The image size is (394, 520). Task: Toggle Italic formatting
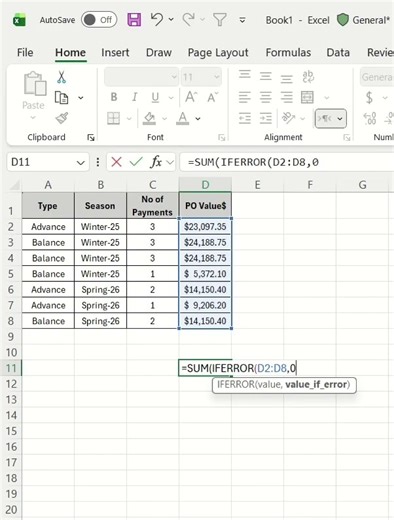pos(134,97)
